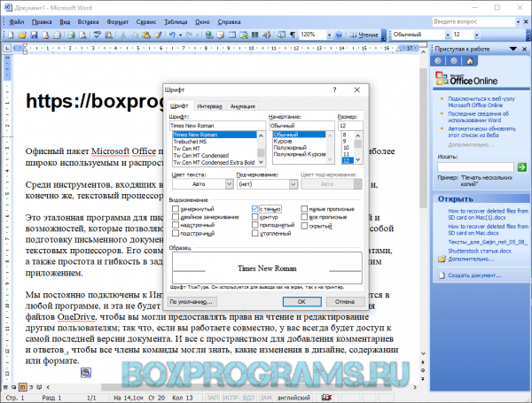Open the Shutterstock статья.docx link

point(480,252)
